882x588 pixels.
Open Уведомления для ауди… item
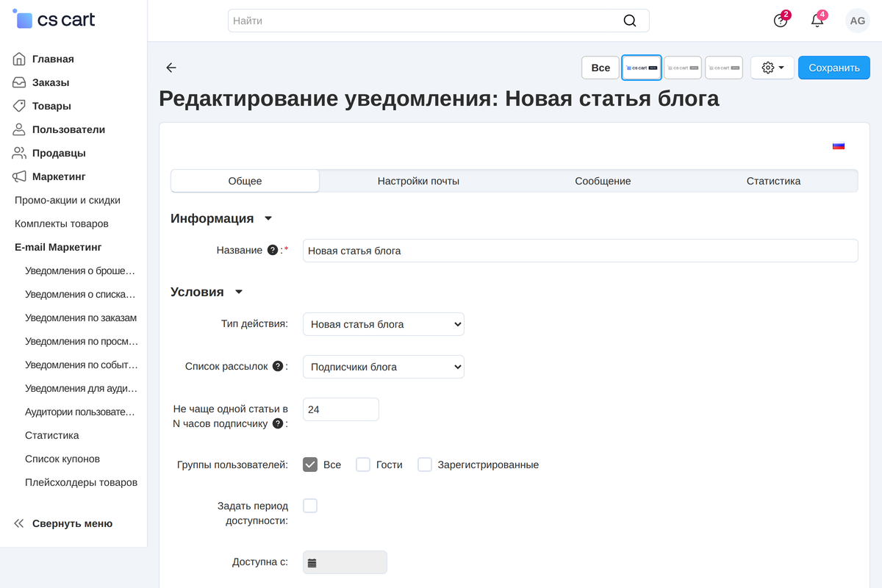click(x=81, y=388)
